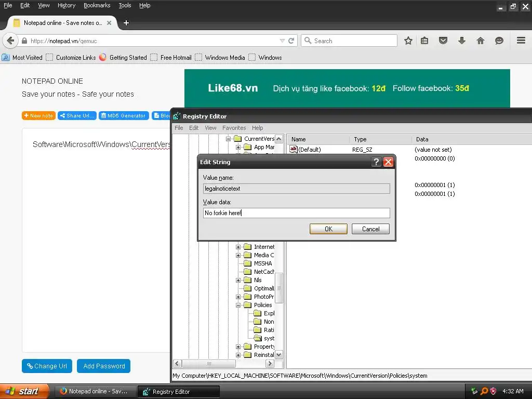Confirm Edit String with OK

(328, 229)
